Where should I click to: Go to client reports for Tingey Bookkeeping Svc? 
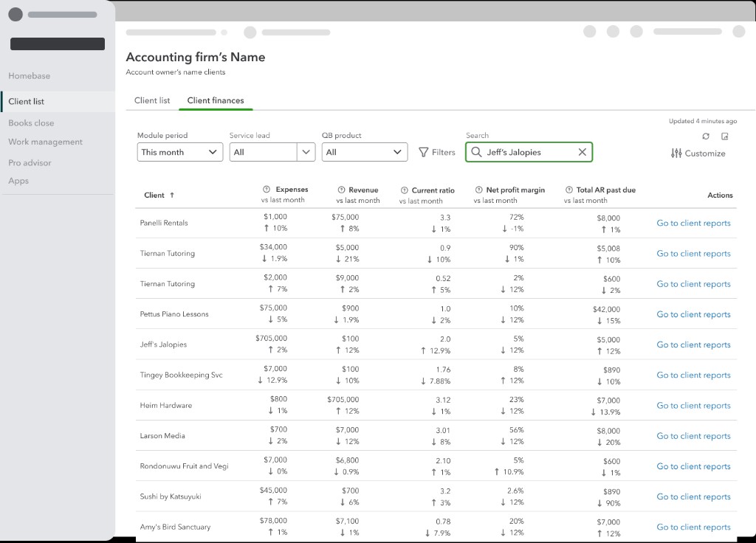click(693, 375)
